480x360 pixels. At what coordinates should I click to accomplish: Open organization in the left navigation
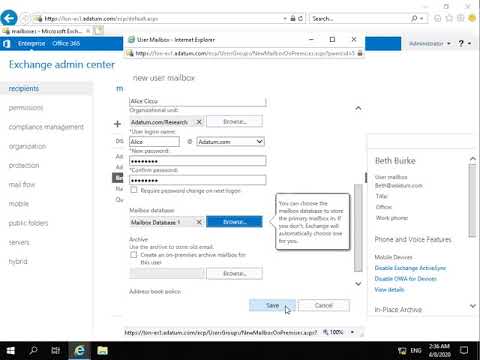point(27,146)
